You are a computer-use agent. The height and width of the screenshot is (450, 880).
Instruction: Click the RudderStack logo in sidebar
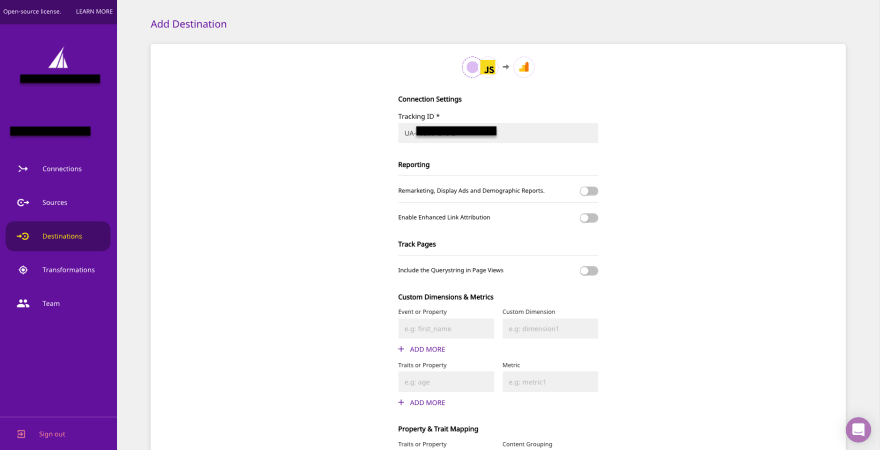coord(58,58)
